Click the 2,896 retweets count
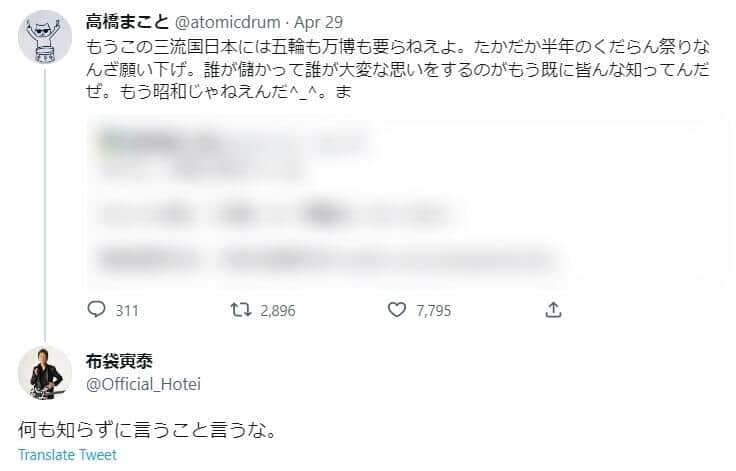 point(277,311)
